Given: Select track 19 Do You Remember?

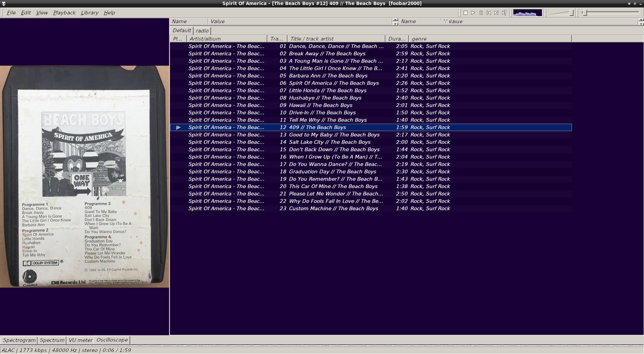Looking at the screenshot, I should [371, 179].
